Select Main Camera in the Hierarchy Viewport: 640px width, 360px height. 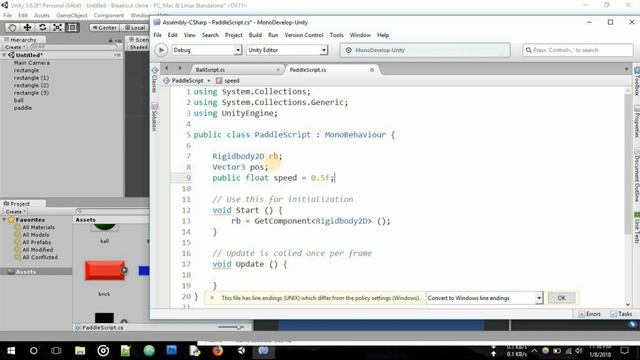point(31,63)
